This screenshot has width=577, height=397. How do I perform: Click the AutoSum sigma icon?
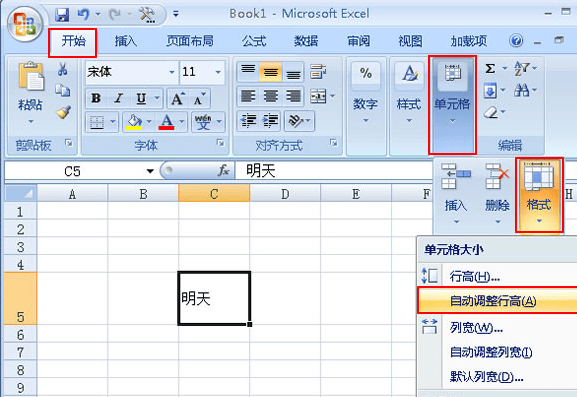tap(490, 68)
